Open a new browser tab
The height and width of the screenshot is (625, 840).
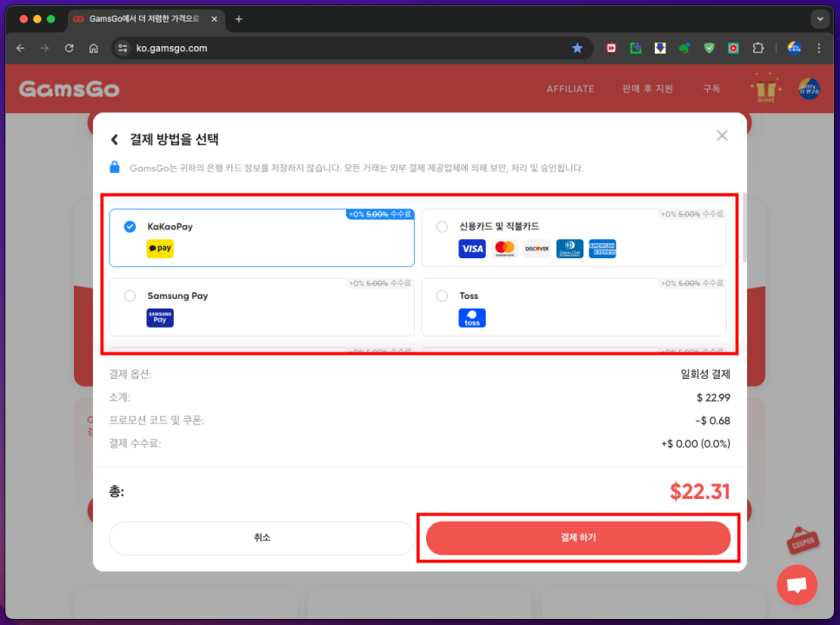click(x=239, y=19)
